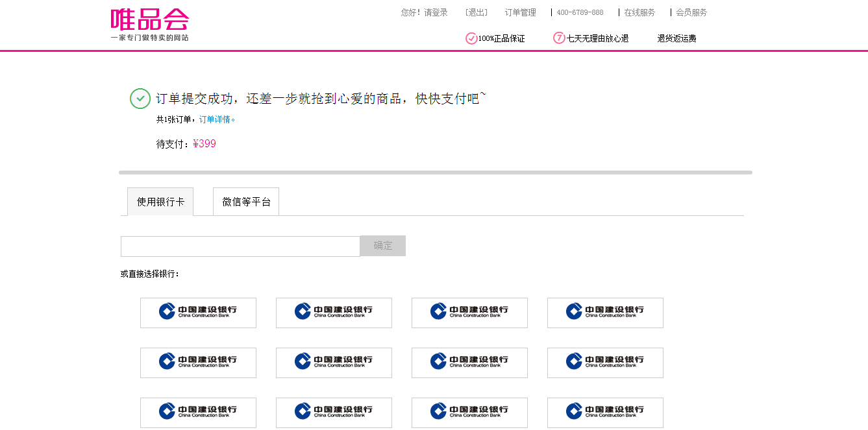Open the 请登录 login link
Viewport: 868px width, 430px height.
click(436, 12)
